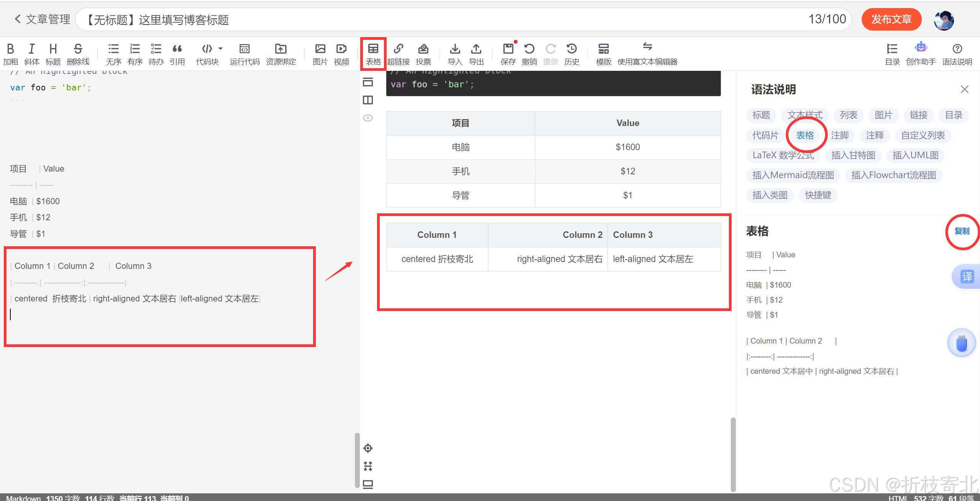Image resolution: width=980 pixels, height=501 pixels.
Task: Insert a blockquote with 引用
Action: (177, 54)
